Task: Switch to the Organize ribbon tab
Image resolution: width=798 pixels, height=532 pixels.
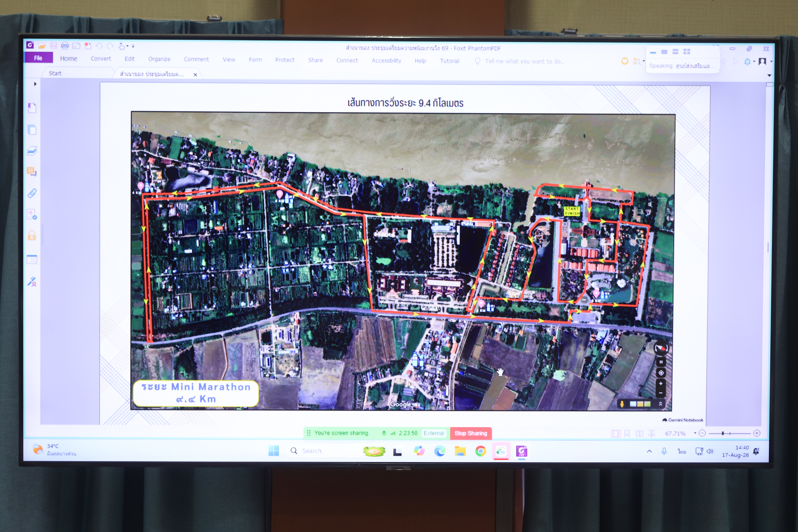Action: [159, 59]
